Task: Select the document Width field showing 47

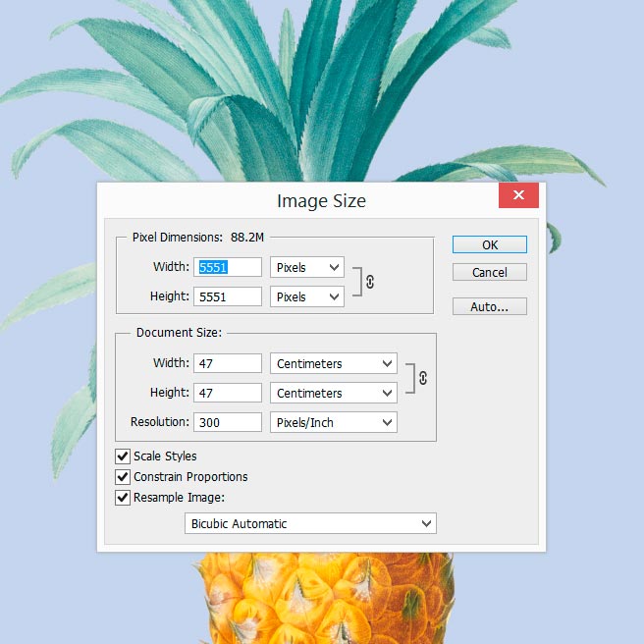Action: click(228, 363)
